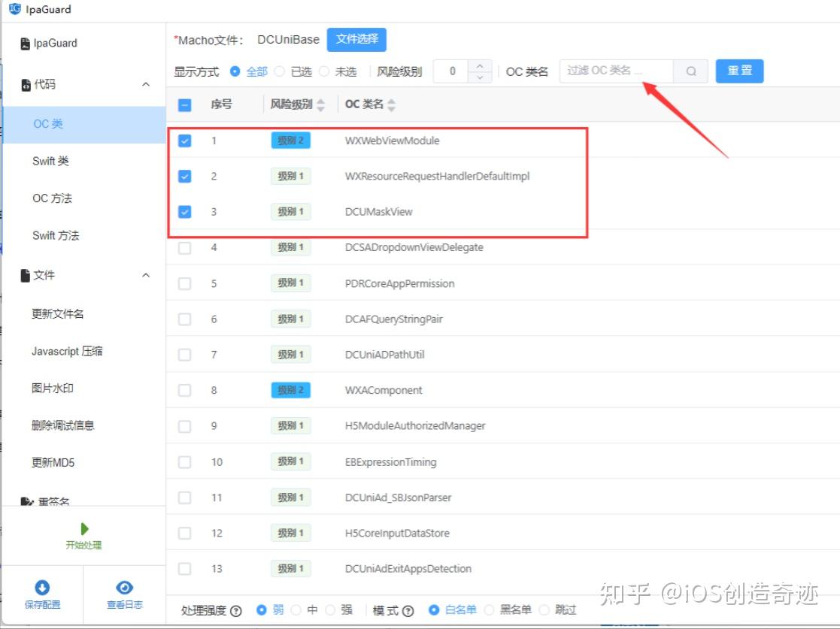Collapse the 代码 section chevron
Viewport: 840px width, 629px height.
[145, 84]
